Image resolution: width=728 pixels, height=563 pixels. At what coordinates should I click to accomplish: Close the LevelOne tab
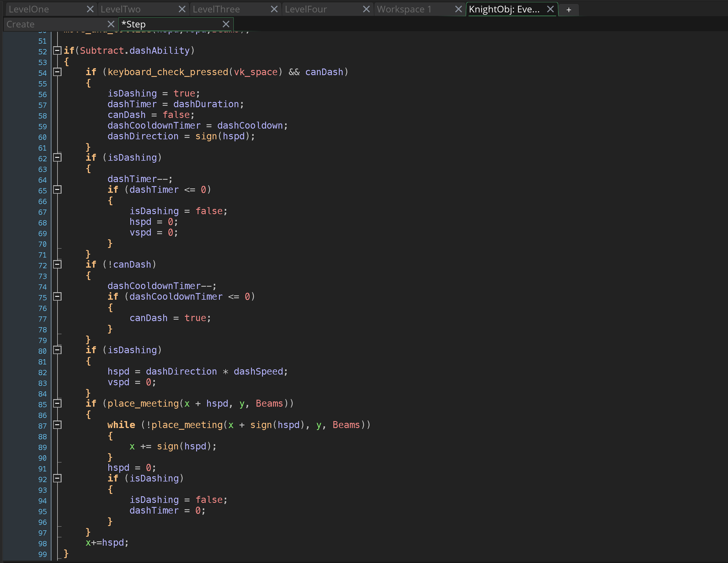click(90, 9)
